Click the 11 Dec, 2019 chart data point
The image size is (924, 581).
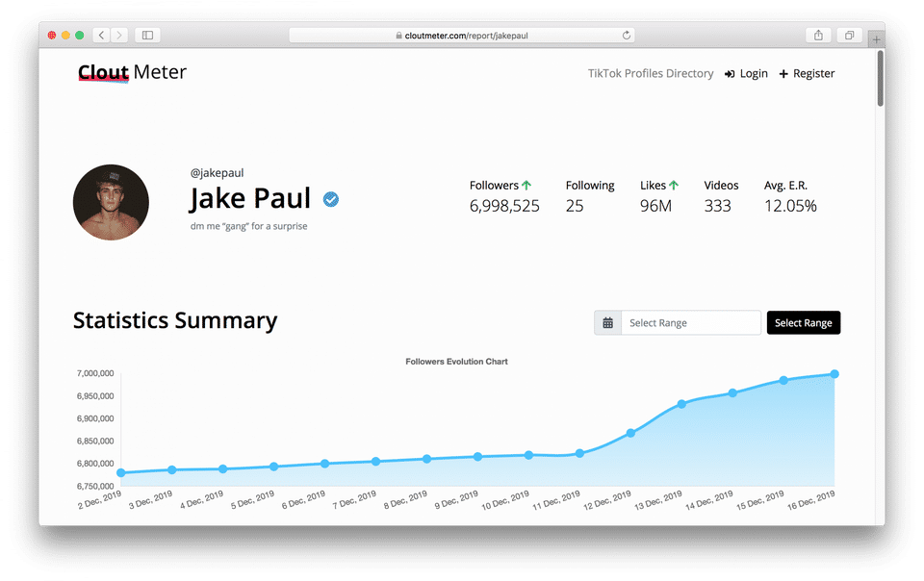(x=579, y=453)
